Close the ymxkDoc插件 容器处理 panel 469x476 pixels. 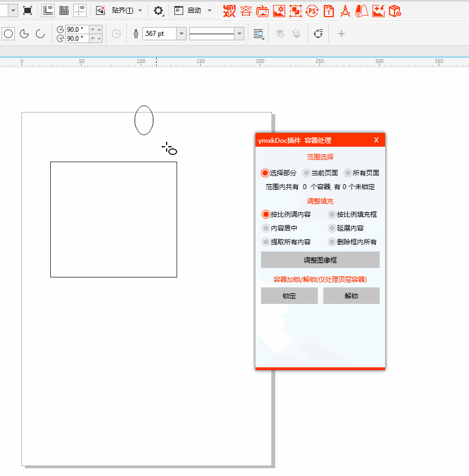point(376,140)
